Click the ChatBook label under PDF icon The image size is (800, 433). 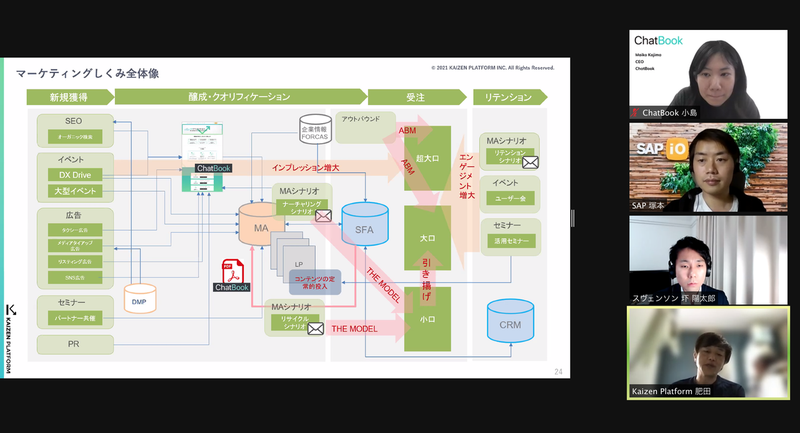tap(232, 288)
